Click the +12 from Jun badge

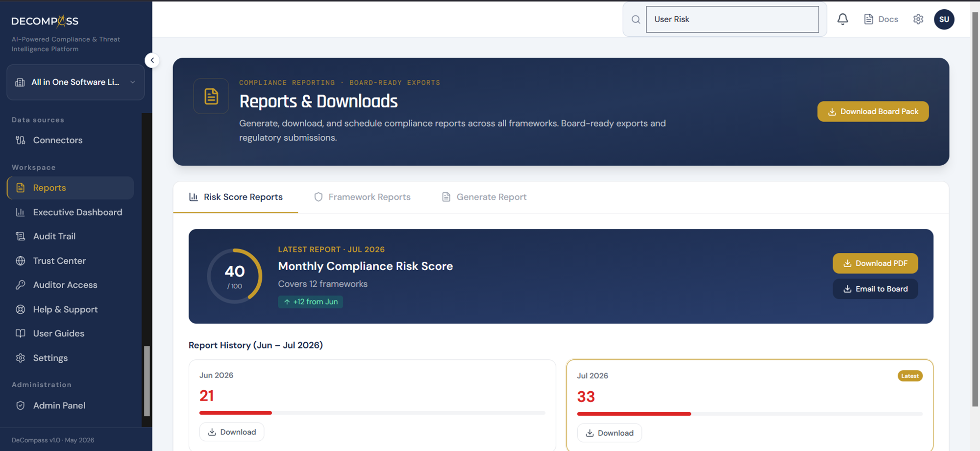click(311, 302)
